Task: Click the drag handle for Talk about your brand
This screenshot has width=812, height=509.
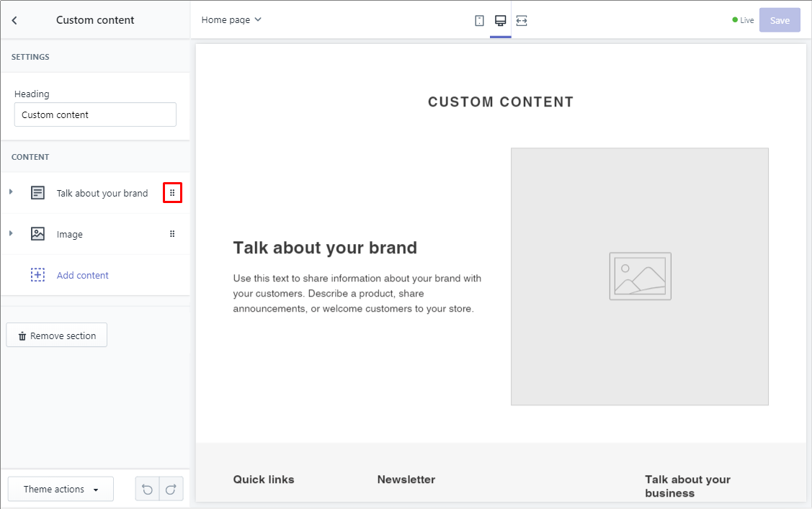Action: pos(172,193)
